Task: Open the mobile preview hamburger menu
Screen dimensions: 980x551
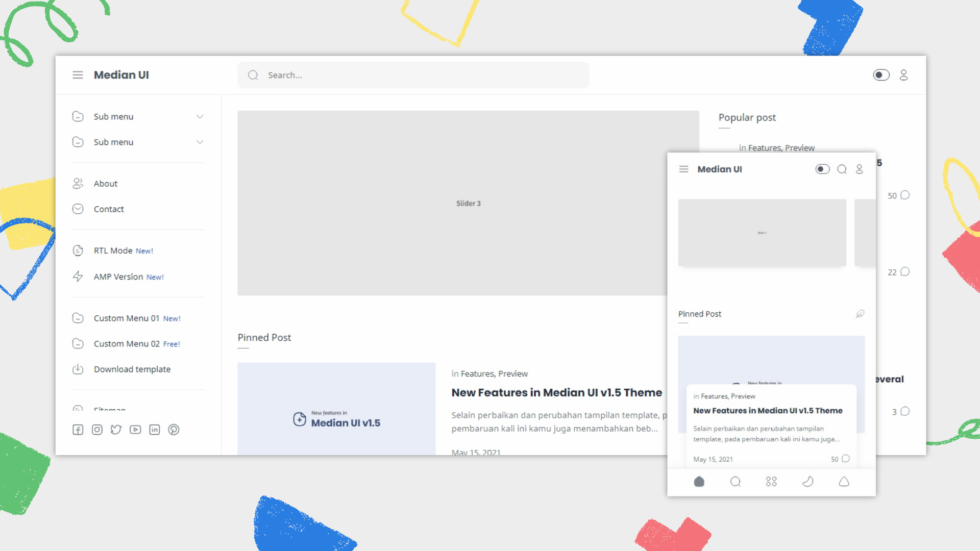Action: pyautogui.click(x=684, y=169)
